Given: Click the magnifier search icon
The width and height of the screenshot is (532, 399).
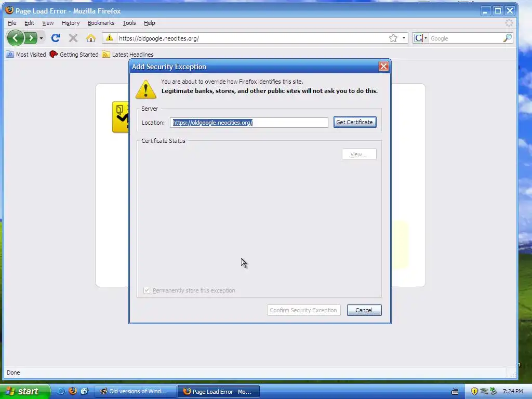Looking at the screenshot, I should (507, 38).
